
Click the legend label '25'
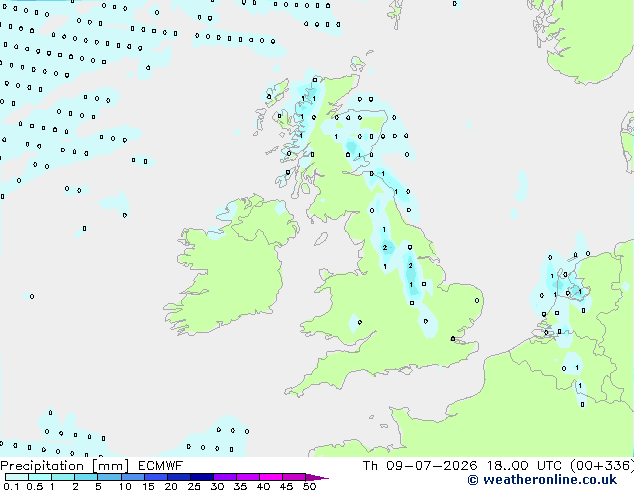(x=194, y=486)
